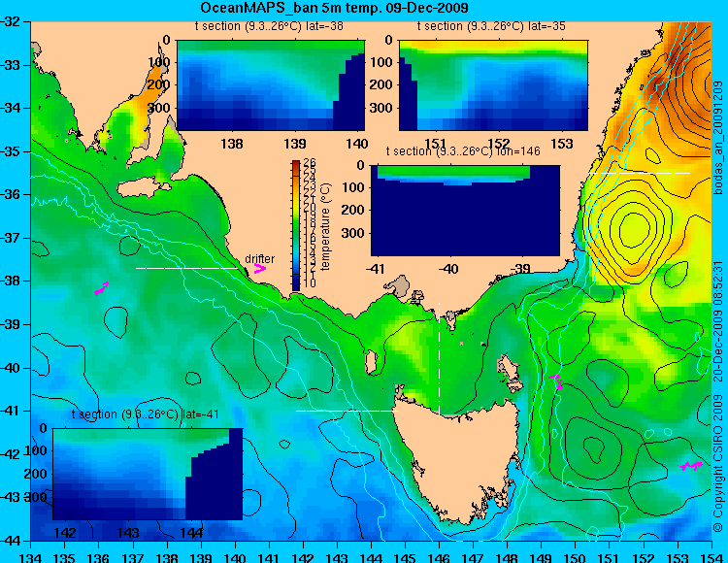
Task: Click the OceanMAPS_ban 5m temp. title
Action: tap(334, 8)
